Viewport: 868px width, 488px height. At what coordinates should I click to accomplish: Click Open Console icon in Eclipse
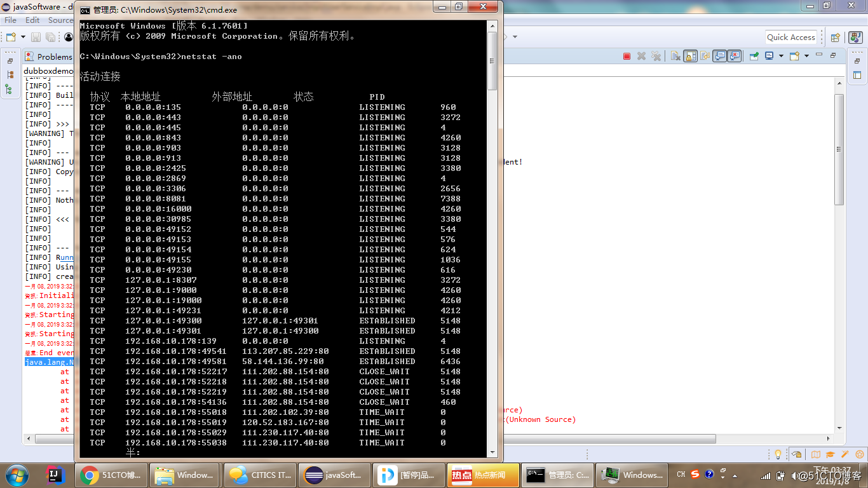794,56
